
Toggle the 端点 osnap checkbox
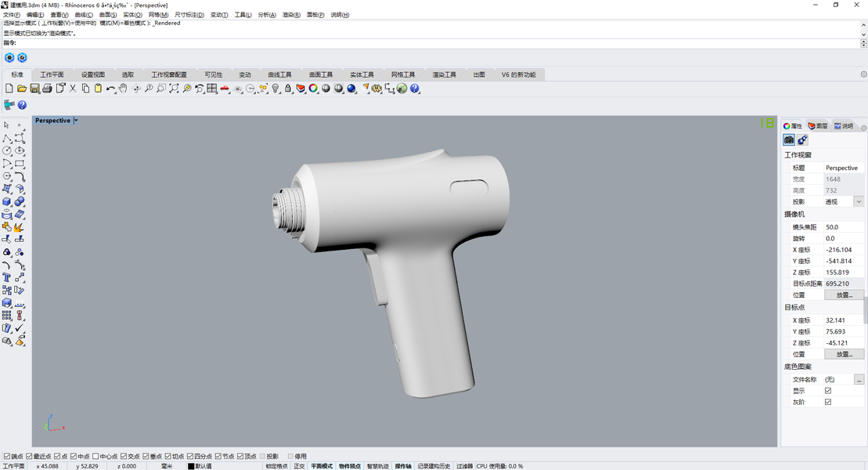(x=6, y=456)
